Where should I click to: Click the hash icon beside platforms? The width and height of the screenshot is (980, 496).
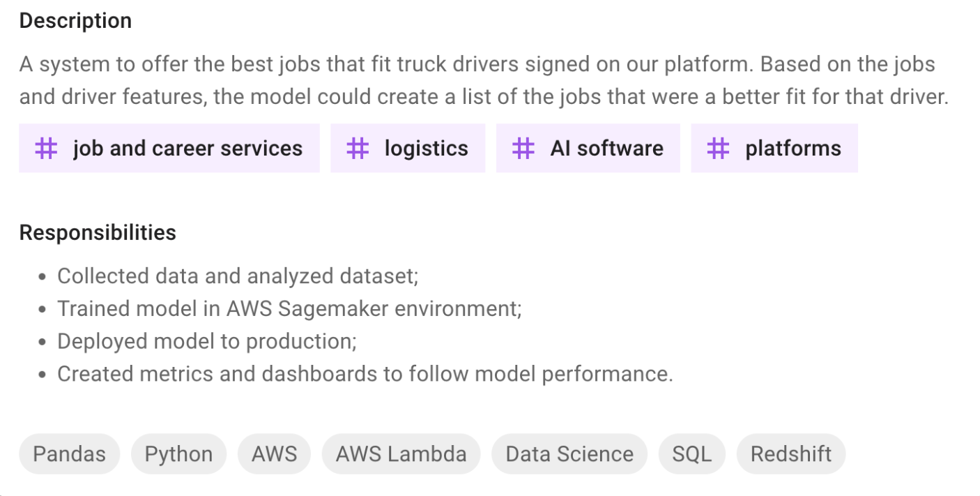click(718, 148)
